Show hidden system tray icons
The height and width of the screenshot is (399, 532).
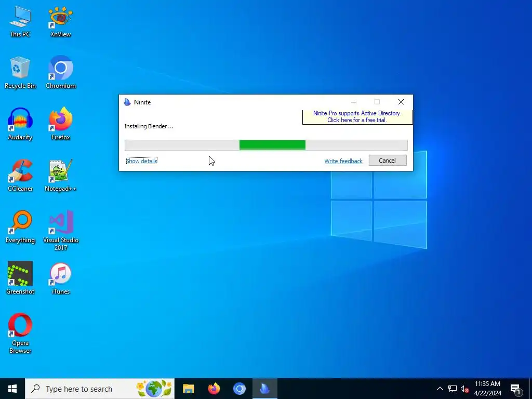[440, 389]
